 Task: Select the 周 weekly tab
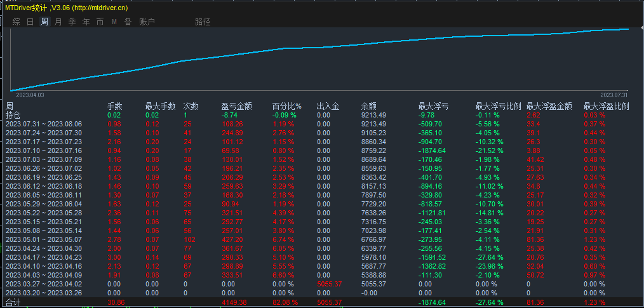coord(44,22)
